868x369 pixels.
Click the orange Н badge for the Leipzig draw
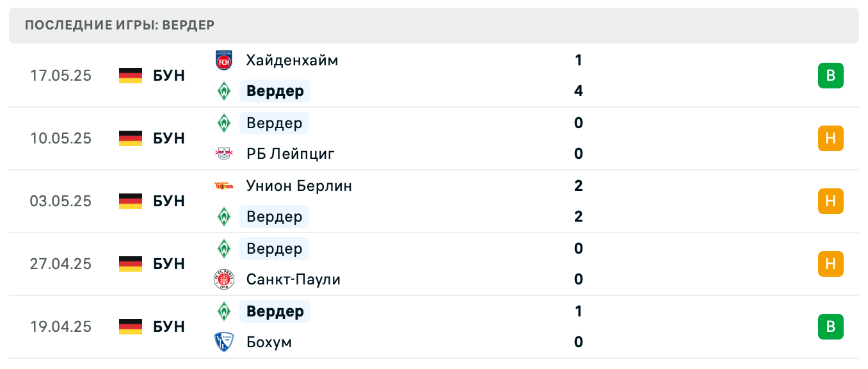tap(831, 138)
